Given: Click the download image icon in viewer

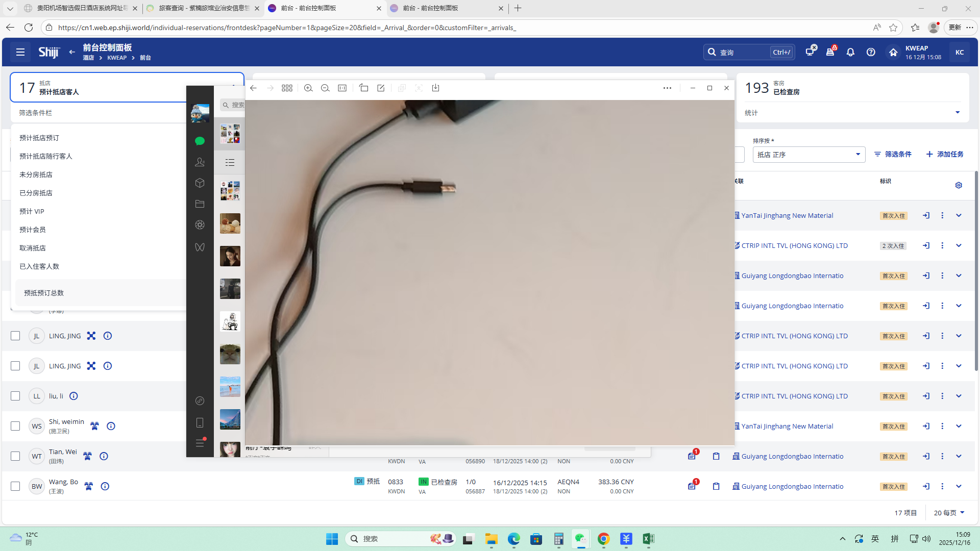Looking at the screenshot, I should 435,88.
